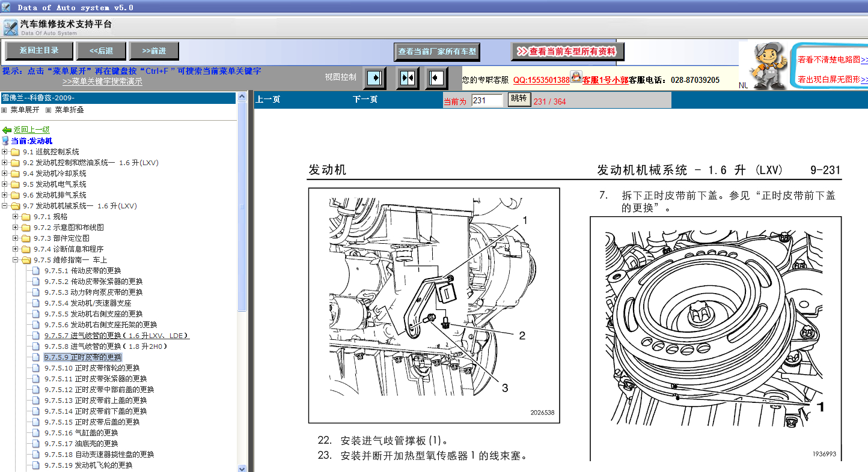Open 菜单关键字搜索演示 link
This screenshot has width=868, height=472.
[x=102, y=82]
